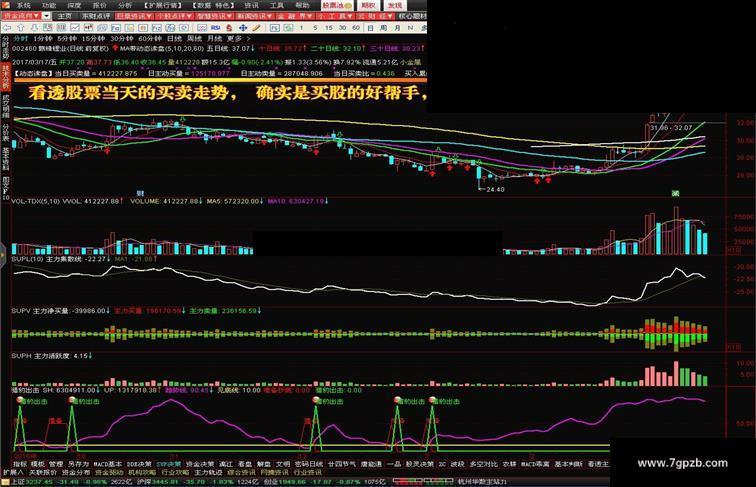
Task: Click 另存为 in the bottom bar
Action: (x=79, y=464)
